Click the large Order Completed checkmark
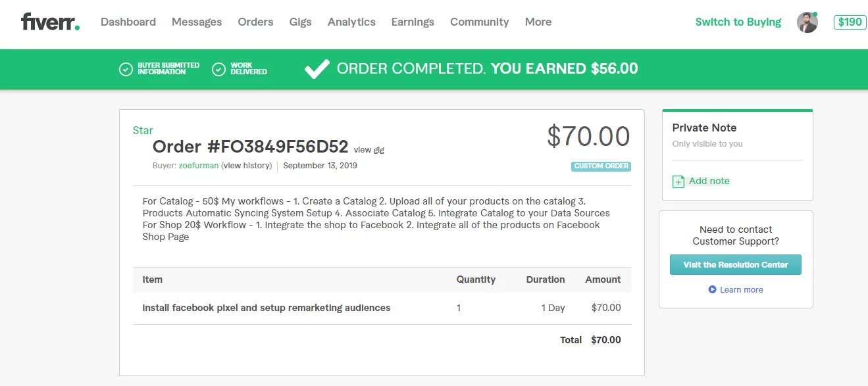The image size is (868, 386). coord(317,69)
